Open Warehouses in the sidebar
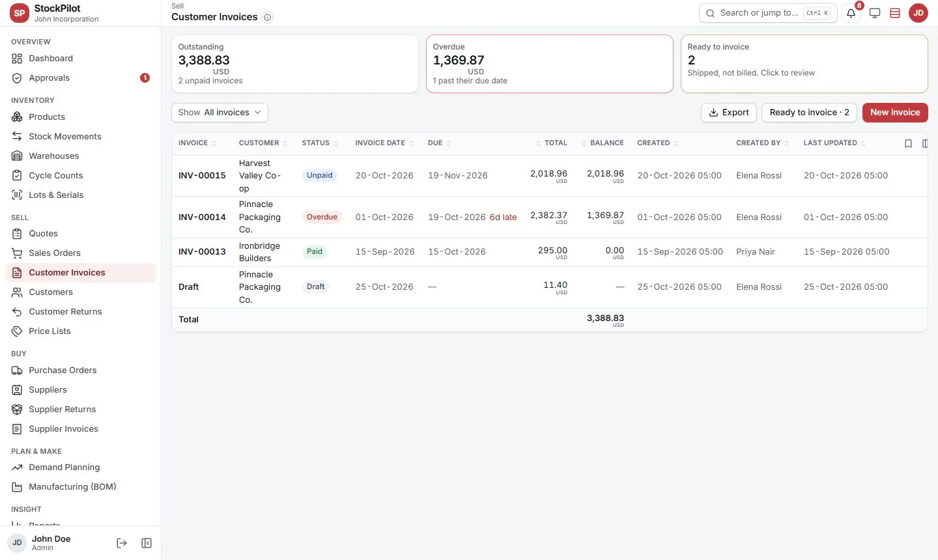 [81, 156]
